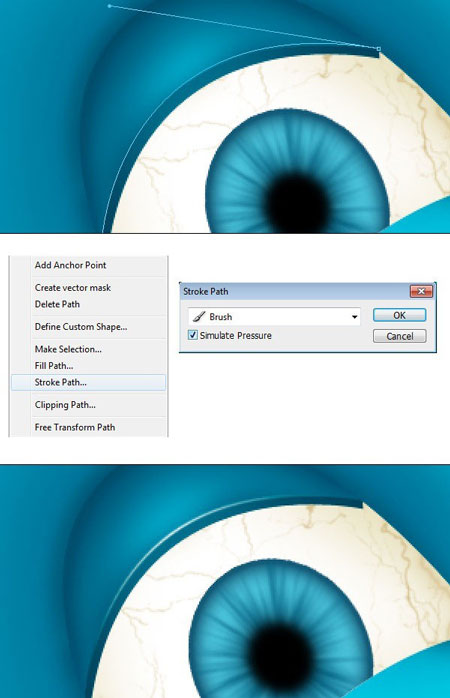Viewport: 450px width, 698px height.
Task: Uncheck the Simulate Pressure checkbox
Action: [x=193, y=335]
